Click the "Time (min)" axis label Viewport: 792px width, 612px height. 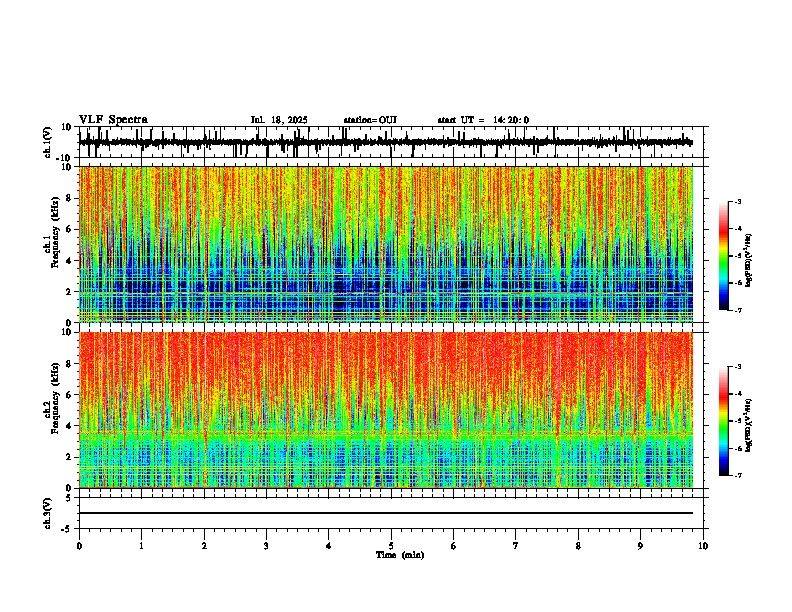[400, 555]
